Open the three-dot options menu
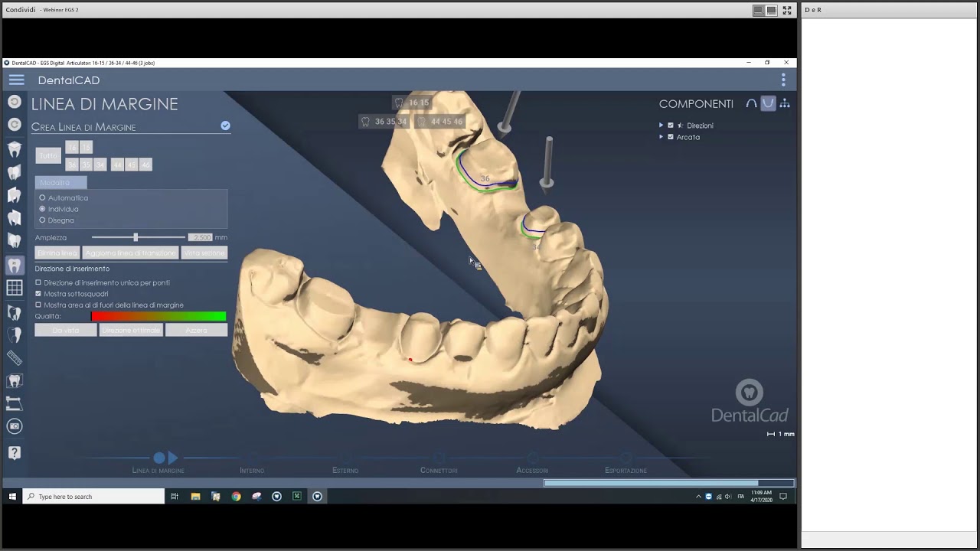Image resolution: width=980 pixels, height=551 pixels. click(783, 80)
